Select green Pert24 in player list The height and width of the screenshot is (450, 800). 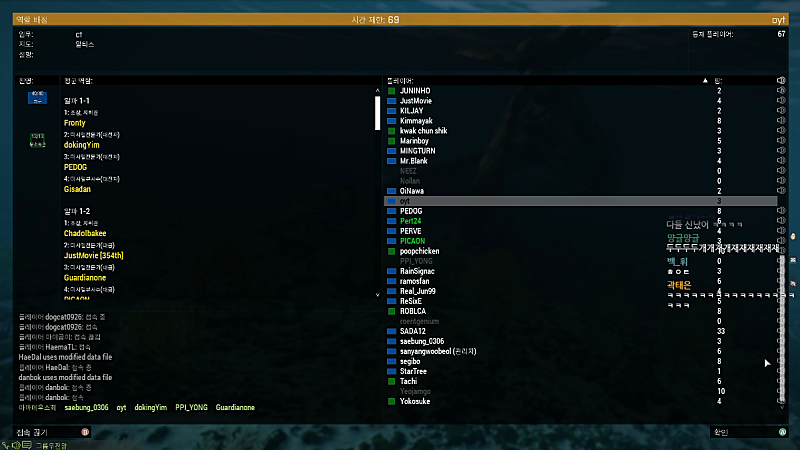point(411,221)
